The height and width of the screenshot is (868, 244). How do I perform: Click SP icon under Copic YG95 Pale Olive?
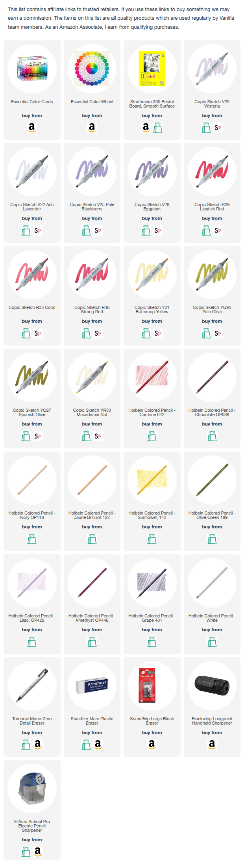(218, 333)
